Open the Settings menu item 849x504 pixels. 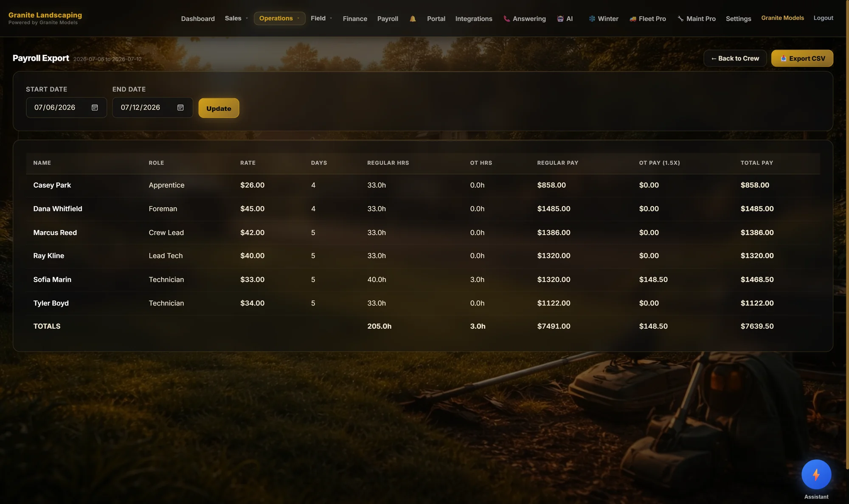738,19
